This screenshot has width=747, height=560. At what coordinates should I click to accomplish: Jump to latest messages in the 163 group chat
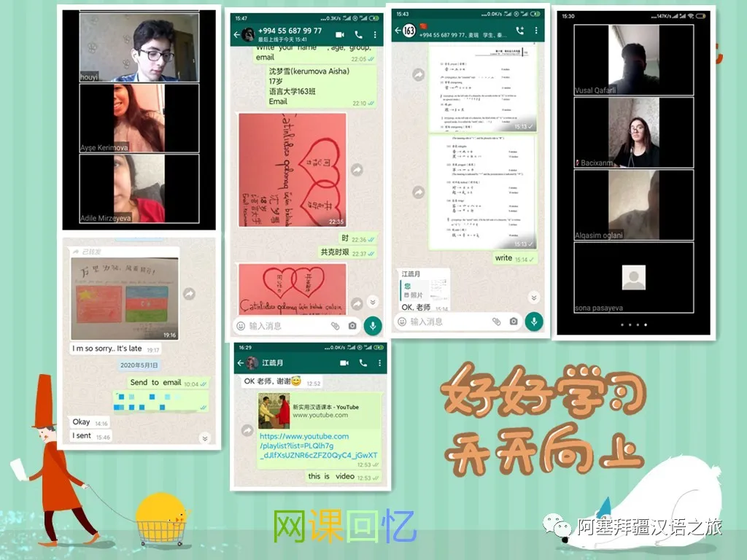pyautogui.click(x=534, y=297)
